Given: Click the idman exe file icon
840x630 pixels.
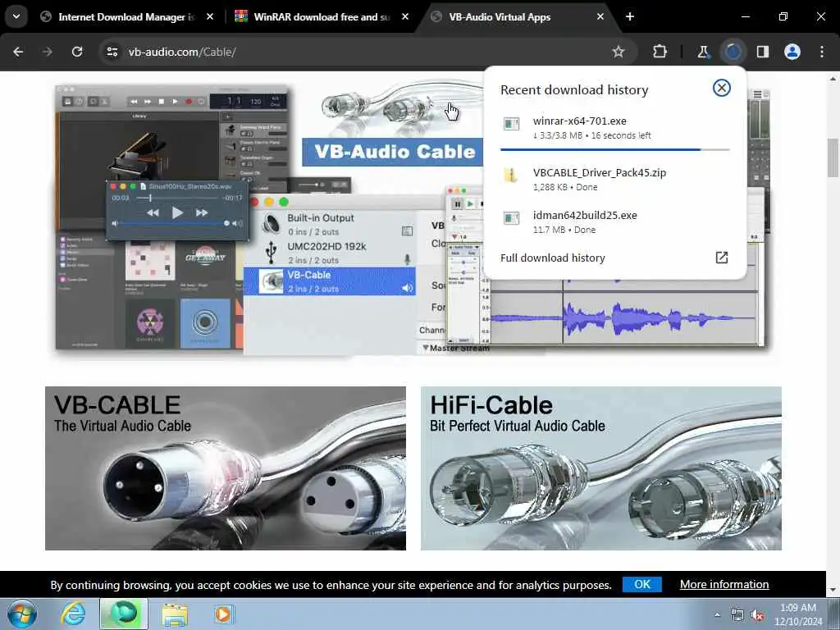Looking at the screenshot, I should click(x=511, y=218).
